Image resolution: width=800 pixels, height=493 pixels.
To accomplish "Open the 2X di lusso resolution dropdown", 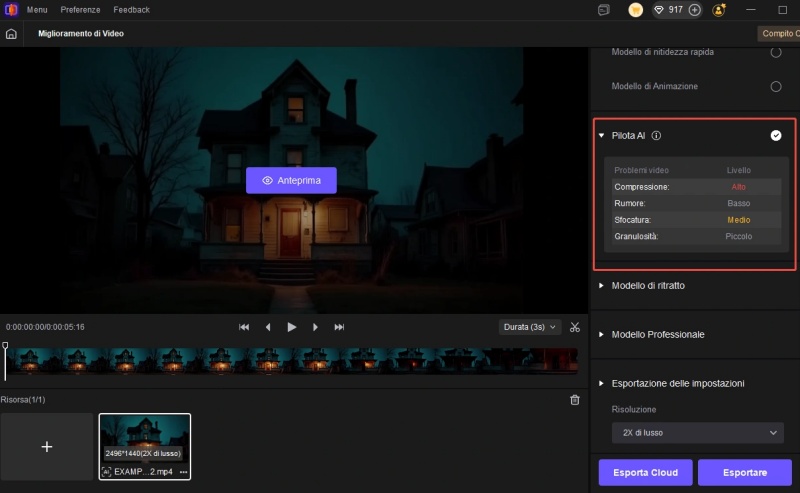I will pyautogui.click(x=697, y=433).
